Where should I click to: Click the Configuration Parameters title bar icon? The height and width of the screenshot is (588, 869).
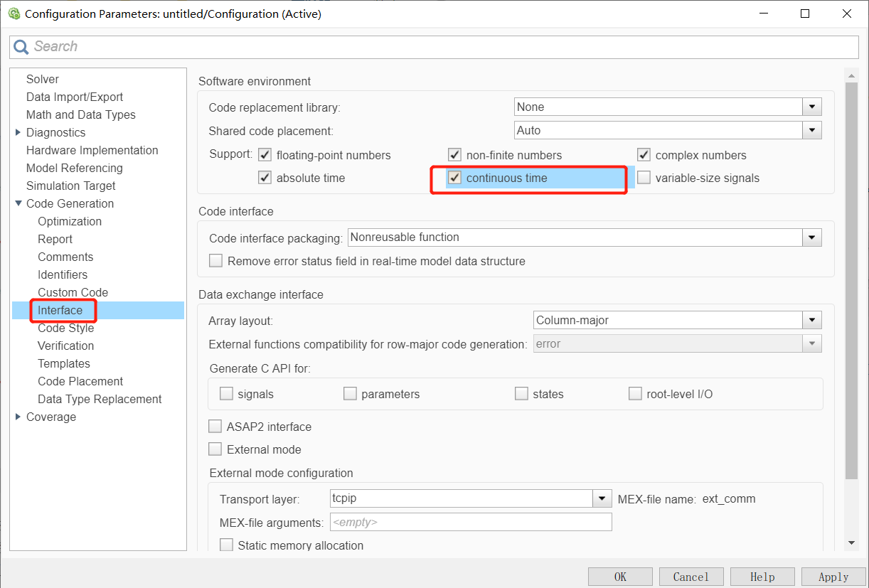14,14
